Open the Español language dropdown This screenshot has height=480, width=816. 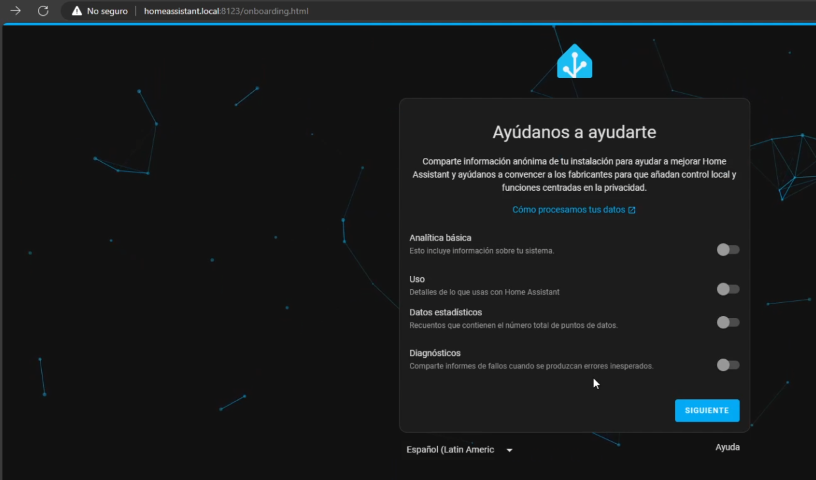tap(460, 449)
